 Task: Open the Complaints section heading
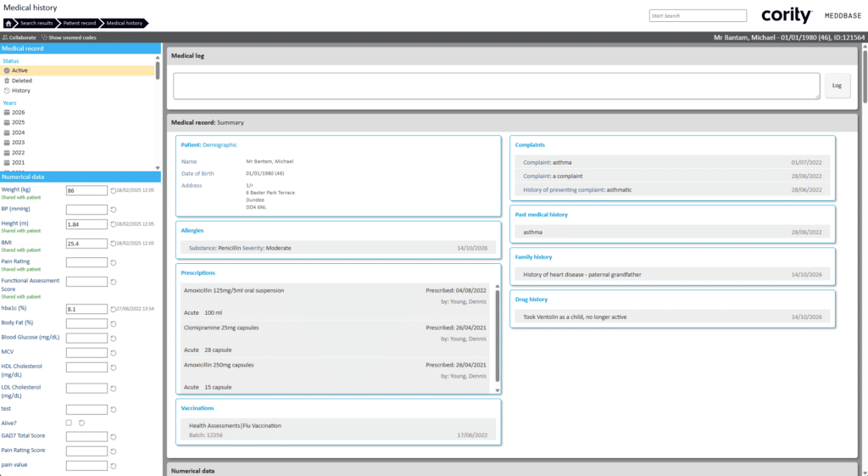click(530, 144)
